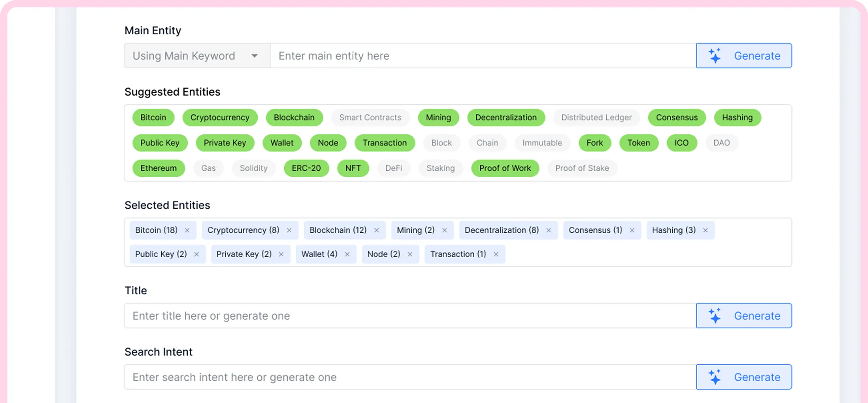
Task: Toggle the Smart Contracts suggested entity
Action: tap(370, 118)
